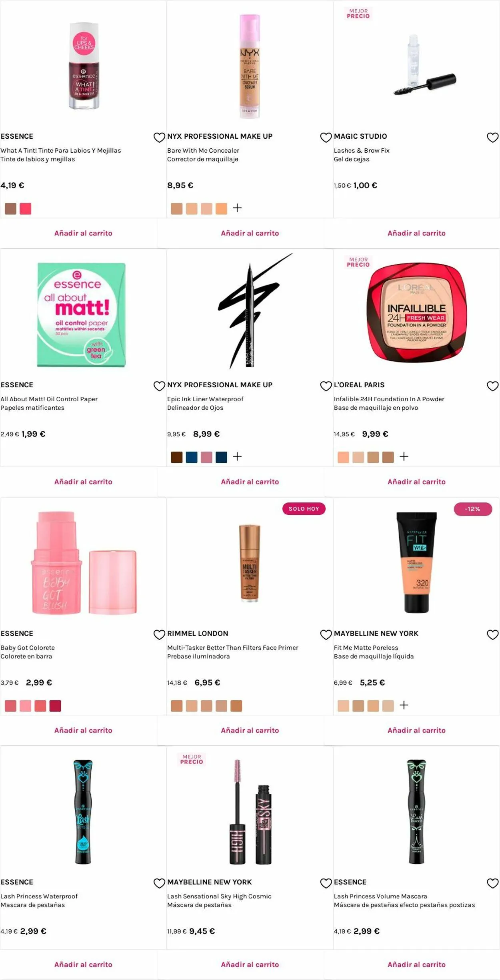This screenshot has width=500, height=980.
Task: Add Essence What A Tint to cart
Action: (x=83, y=233)
